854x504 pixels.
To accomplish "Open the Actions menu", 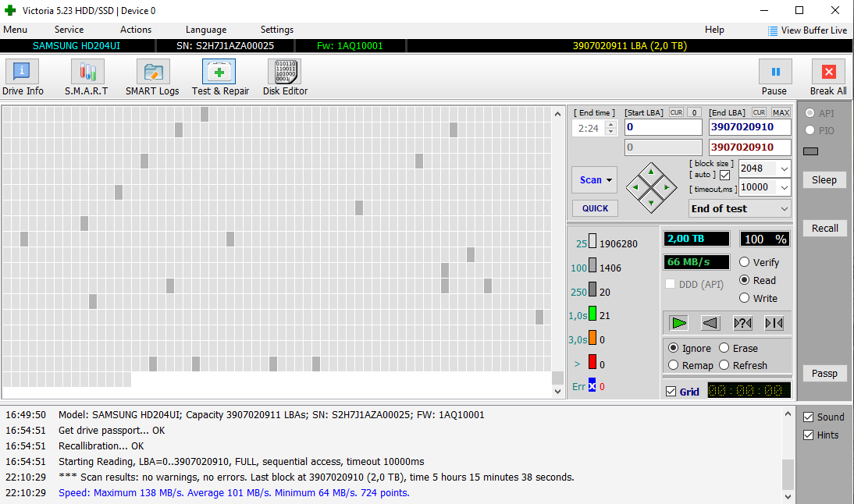I will point(136,30).
